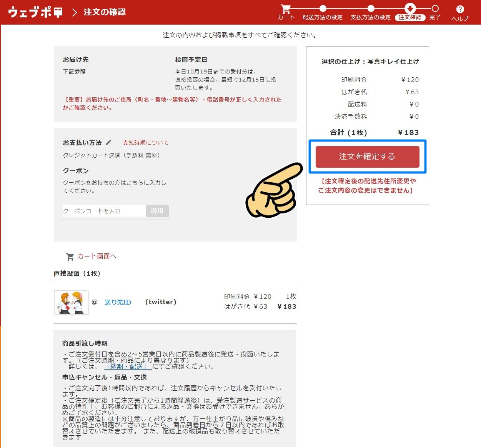Image resolution: width=481 pixels, height=448 pixels.
Task: Click the 印刷料金 label in summary box
Action: (x=354, y=80)
